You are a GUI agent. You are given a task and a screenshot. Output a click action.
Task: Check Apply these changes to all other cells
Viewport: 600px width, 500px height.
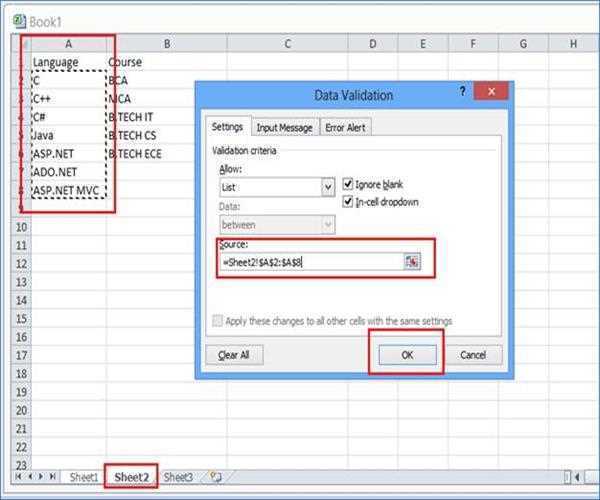(x=217, y=321)
